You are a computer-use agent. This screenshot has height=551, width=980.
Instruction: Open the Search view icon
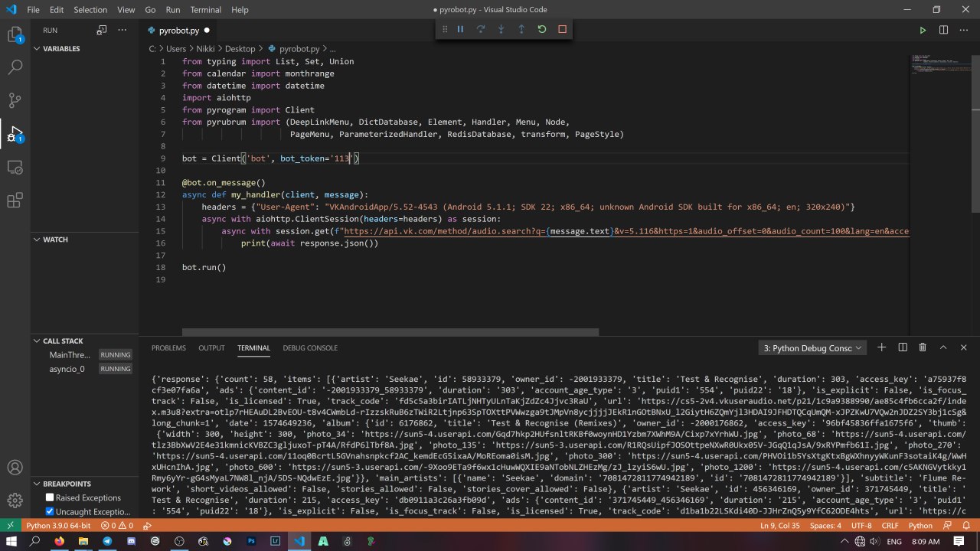tap(15, 67)
